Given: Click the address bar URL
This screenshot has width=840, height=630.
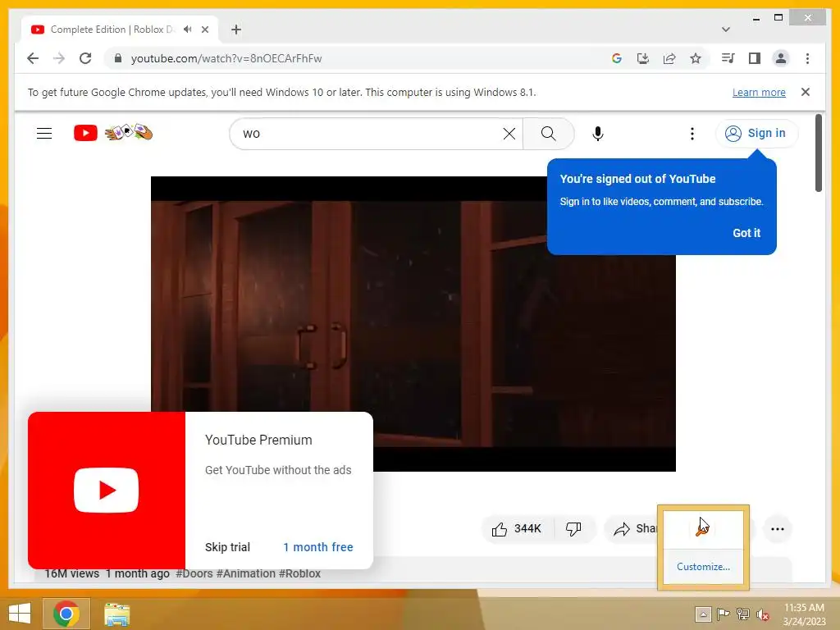Looking at the screenshot, I should point(226,58).
